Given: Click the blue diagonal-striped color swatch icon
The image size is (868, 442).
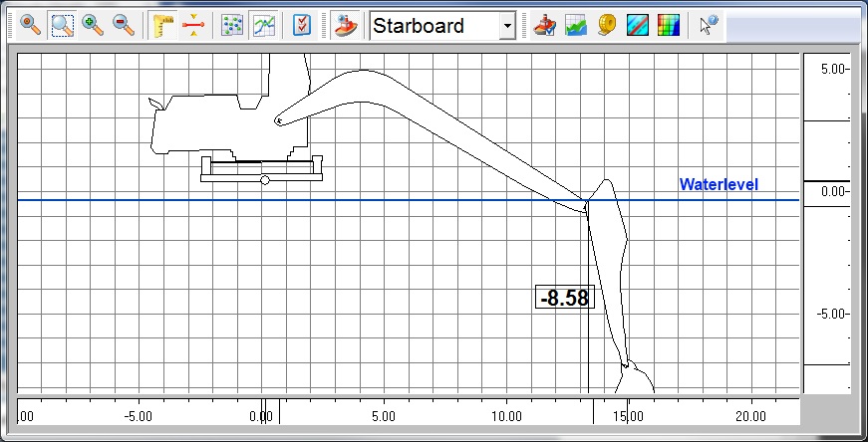Looking at the screenshot, I should tap(638, 26).
